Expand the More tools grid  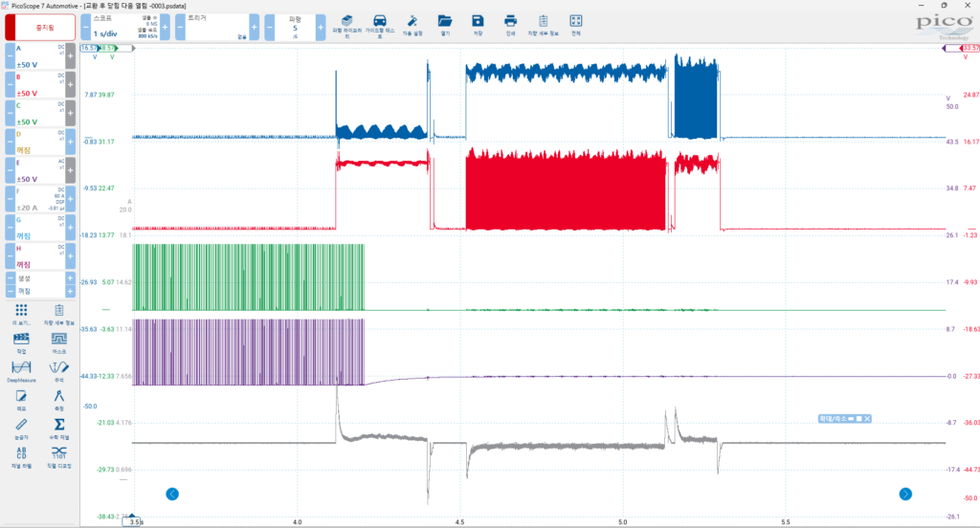(21, 314)
